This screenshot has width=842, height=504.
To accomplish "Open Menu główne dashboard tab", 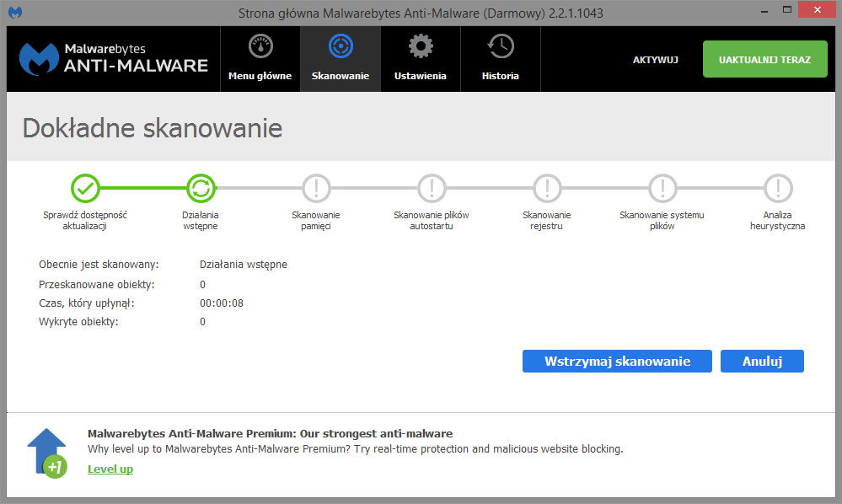I will pyautogui.click(x=260, y=58).
